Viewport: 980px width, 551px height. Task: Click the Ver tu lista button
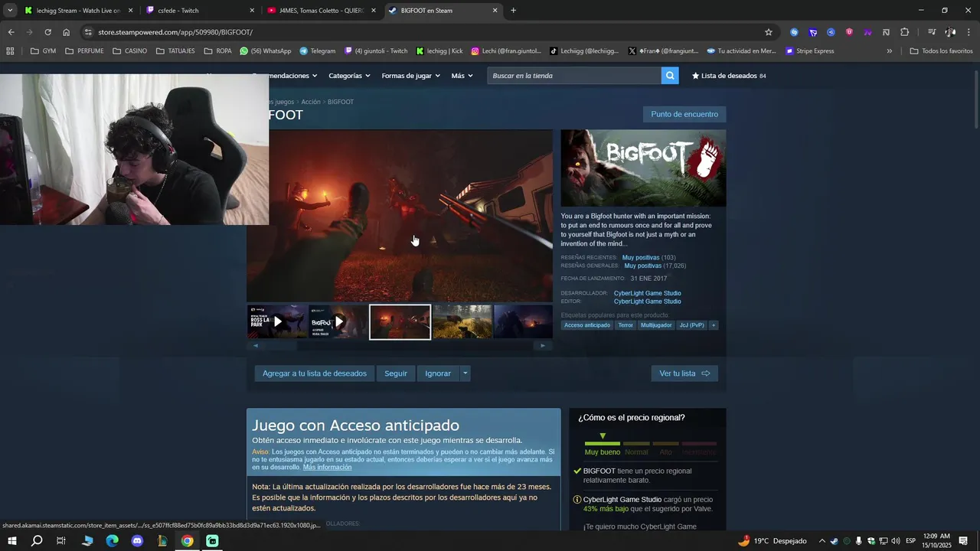point(684,373)
